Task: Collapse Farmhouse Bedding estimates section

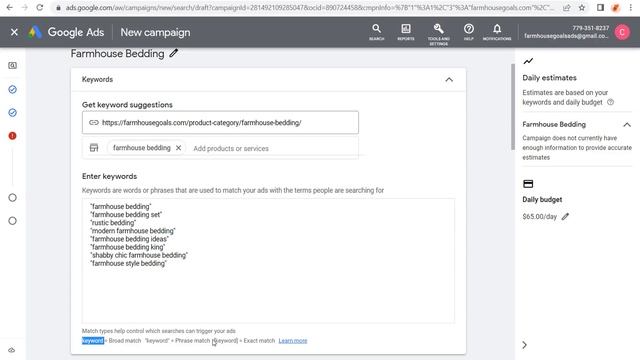Action: pyautogui.click(x=627, y=124)
